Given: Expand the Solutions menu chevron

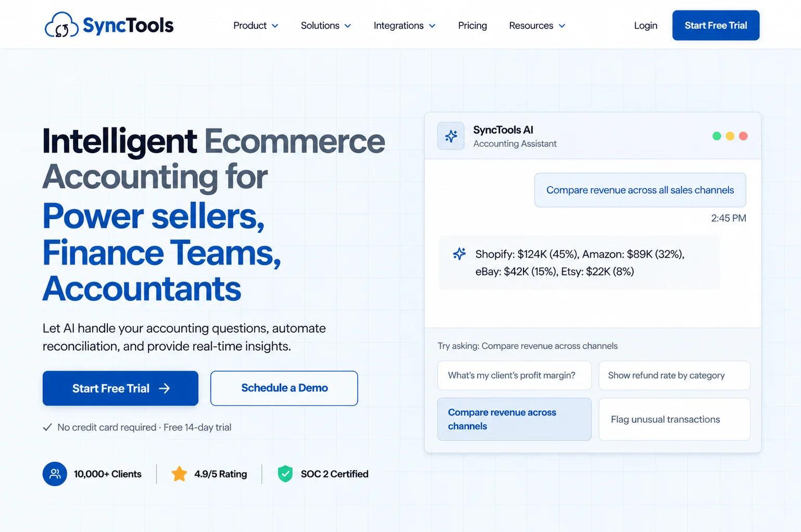Looking at the screenshot, I should (347, 26).
